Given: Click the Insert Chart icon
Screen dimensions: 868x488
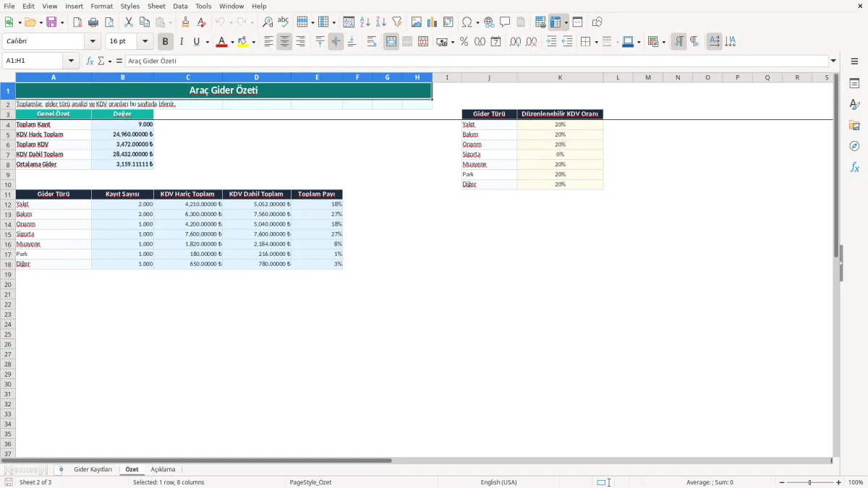Looking at the screenshot, I should tap(433, 22).
